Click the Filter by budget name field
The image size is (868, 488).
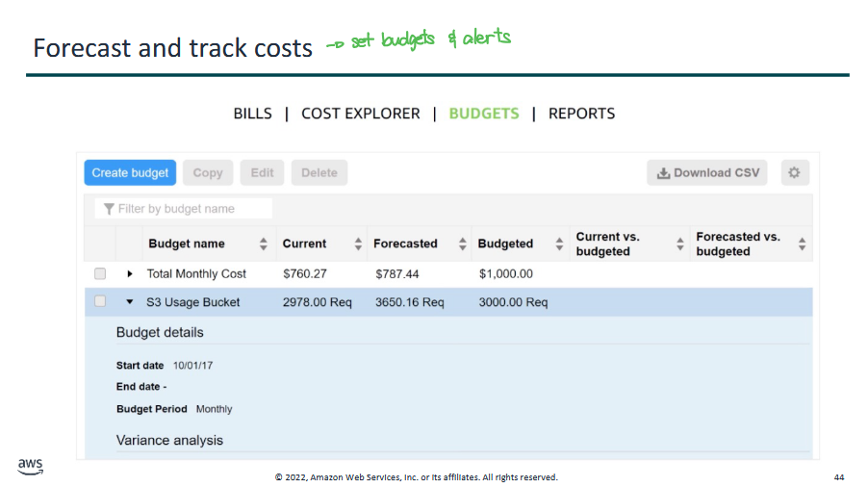click(184, 209)
